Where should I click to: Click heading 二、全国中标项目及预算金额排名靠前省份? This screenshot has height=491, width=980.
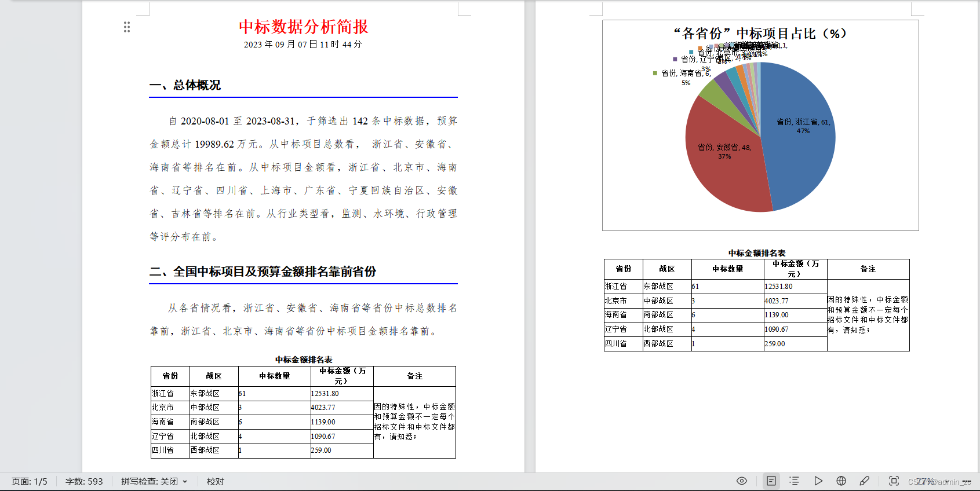coord(263,272)
